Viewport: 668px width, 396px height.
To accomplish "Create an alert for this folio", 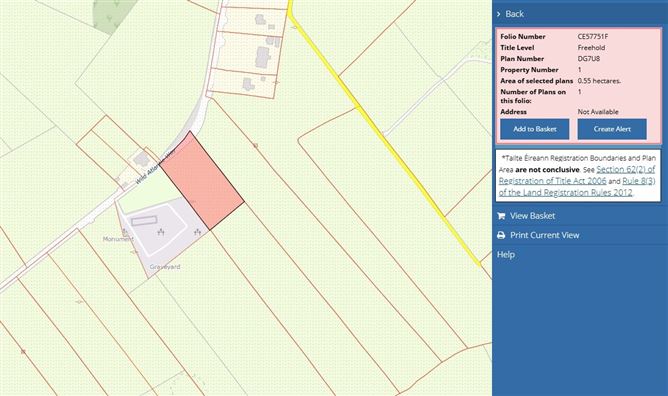I will click(612, 129).
